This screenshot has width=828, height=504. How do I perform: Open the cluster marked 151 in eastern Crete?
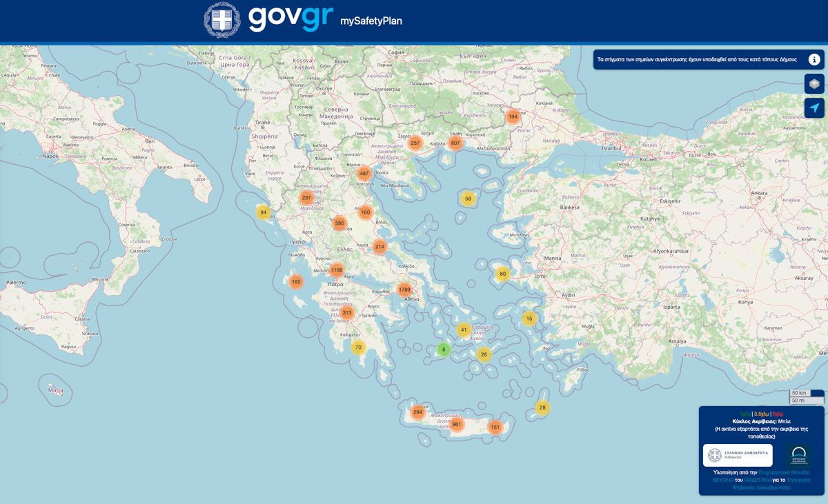click(x=495, y=427)
